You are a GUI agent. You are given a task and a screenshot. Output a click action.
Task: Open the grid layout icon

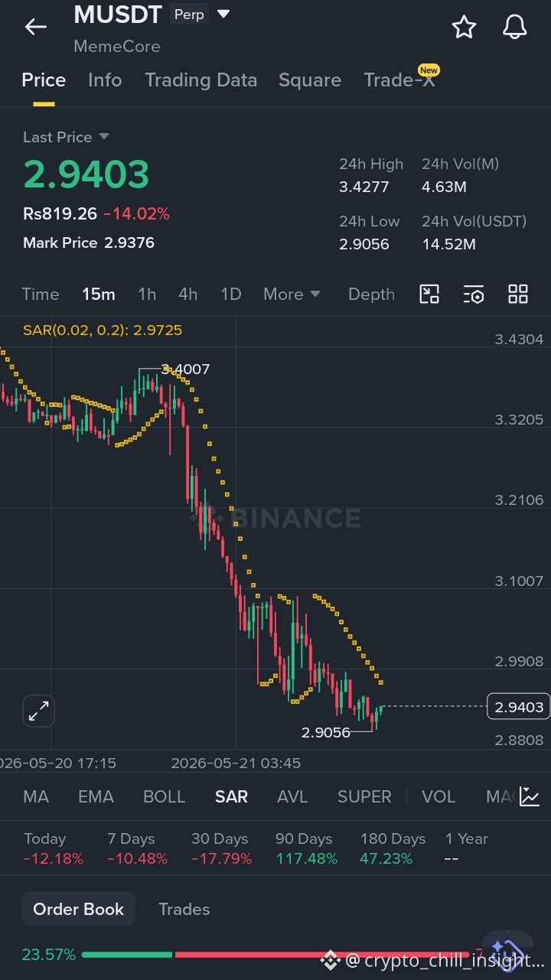pos(518,295)
